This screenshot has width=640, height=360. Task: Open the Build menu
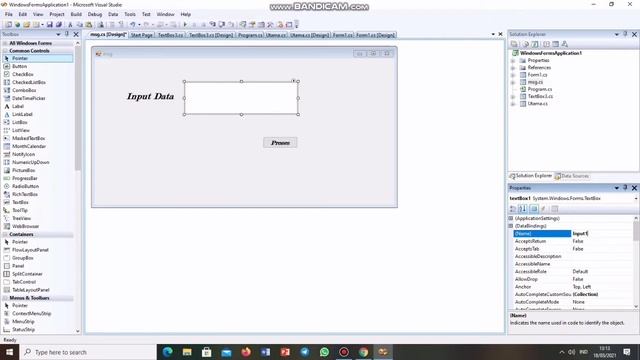(76, 14)
